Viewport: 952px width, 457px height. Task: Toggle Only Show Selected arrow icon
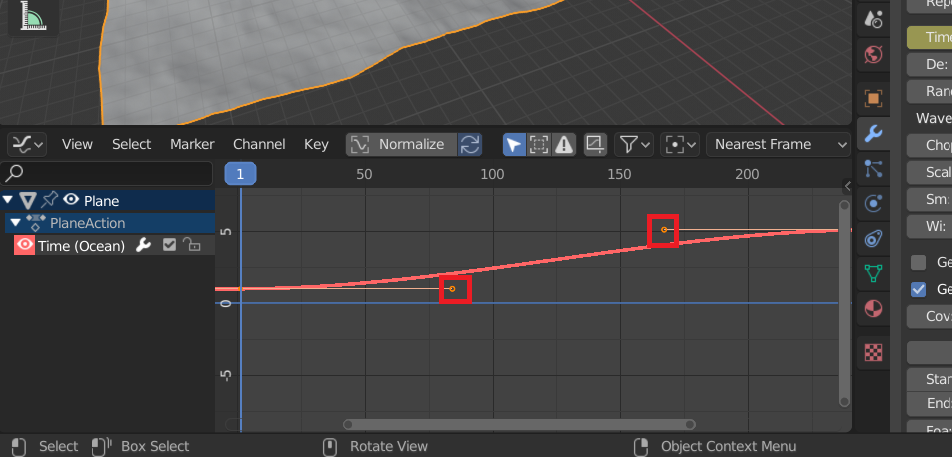(x=514, y=144)
